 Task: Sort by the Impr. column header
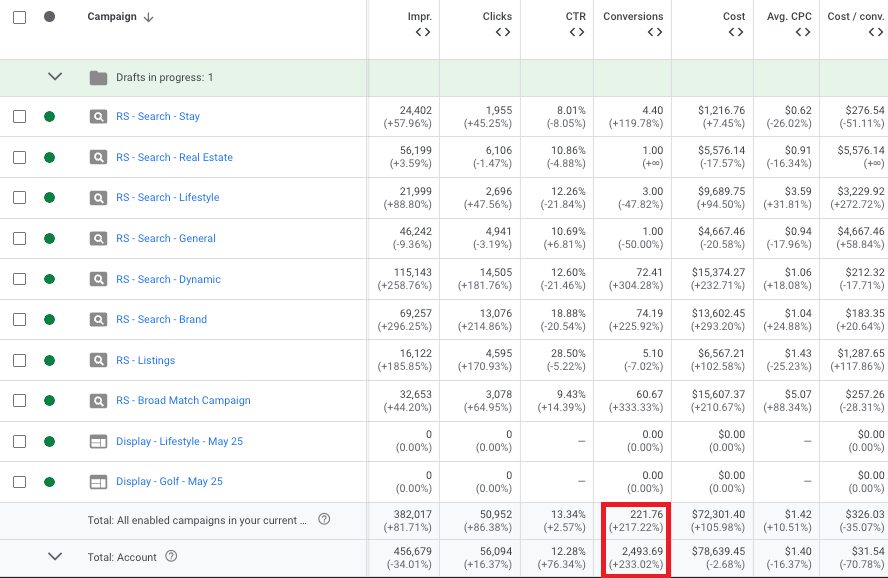point(420,16)
